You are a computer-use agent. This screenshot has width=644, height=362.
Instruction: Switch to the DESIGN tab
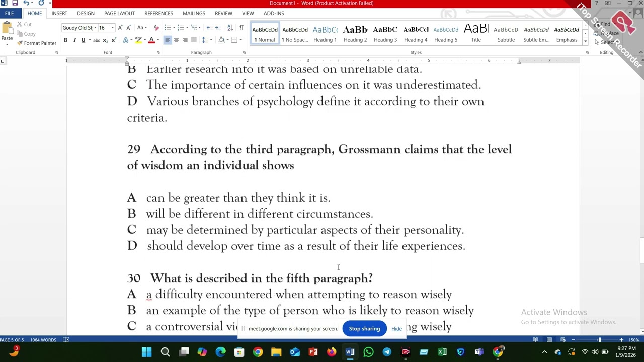86,13
